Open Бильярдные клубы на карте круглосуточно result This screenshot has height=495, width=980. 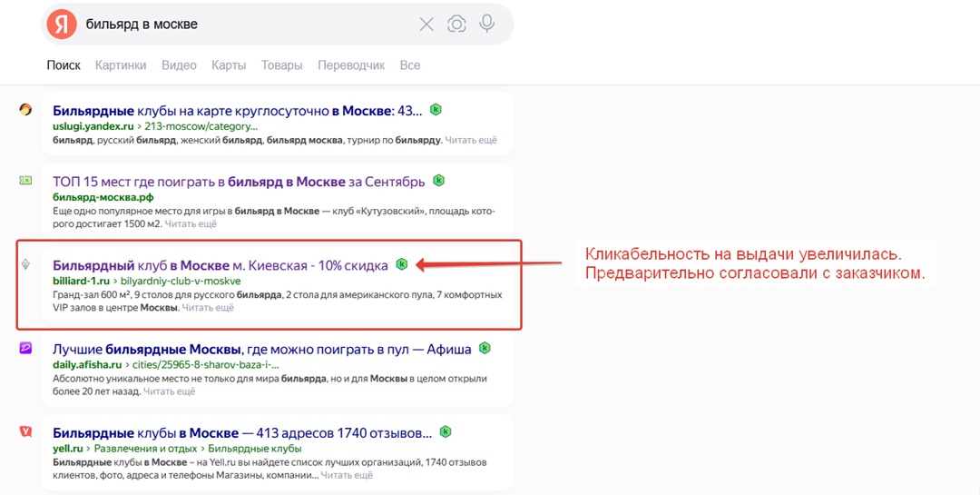click(x=238, y=111)
